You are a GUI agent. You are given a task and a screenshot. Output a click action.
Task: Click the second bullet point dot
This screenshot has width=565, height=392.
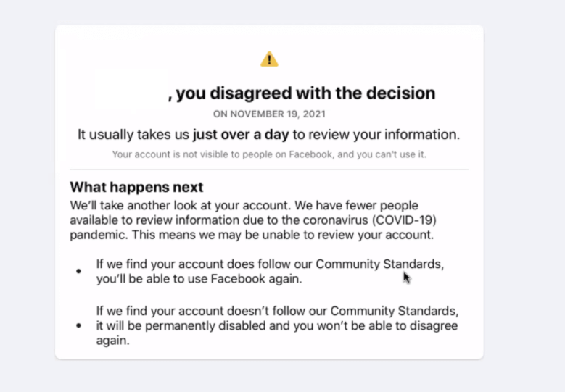click(78, 326)
